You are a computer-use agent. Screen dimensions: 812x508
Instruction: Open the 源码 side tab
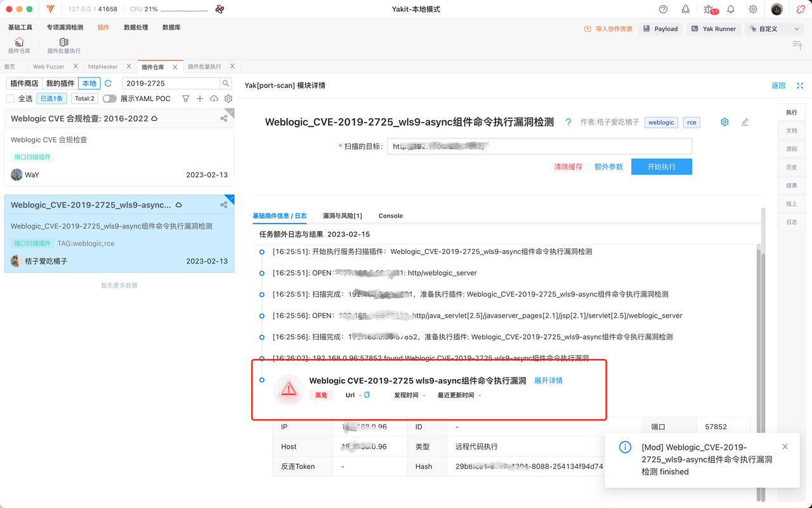[x=792, y=149]
